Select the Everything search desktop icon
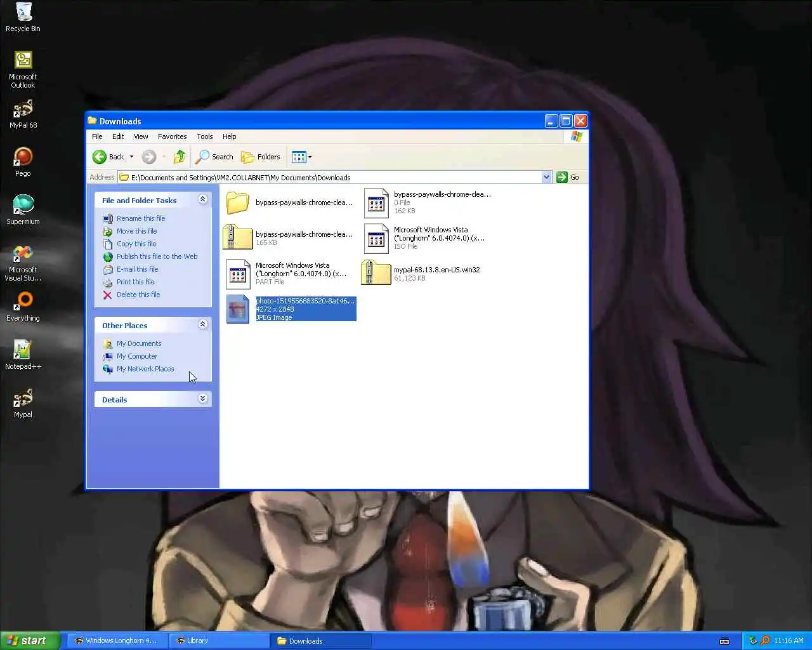Screen dimensions: 812x650 pos(23,307)
